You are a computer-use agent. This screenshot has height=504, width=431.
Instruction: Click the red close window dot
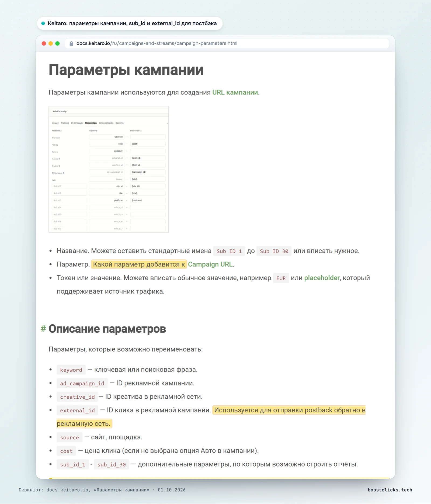pyautogui.click(x=44, y=43)
